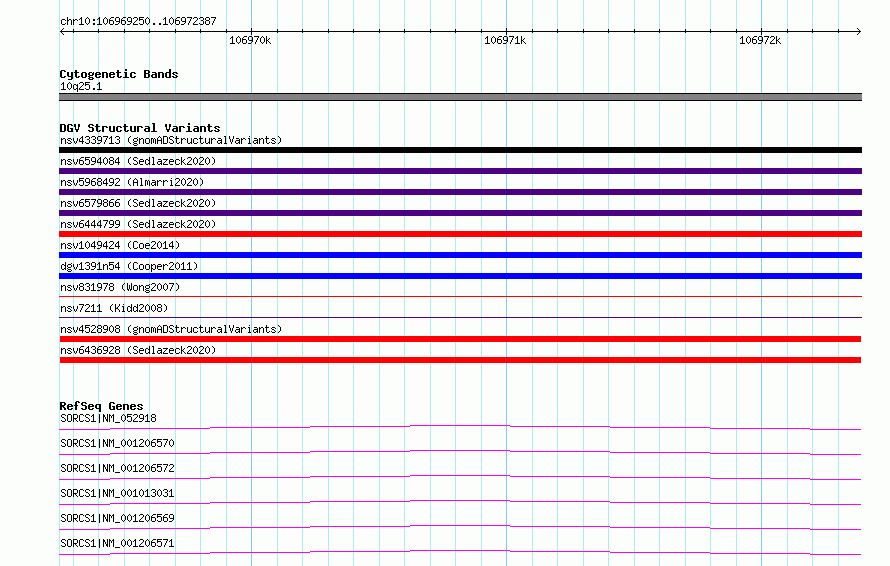The width and height of the screenshot is (890, 566).
Task: Open the SORCS1|NM_001013031 transcript label
Action: [x=117, y=493]
